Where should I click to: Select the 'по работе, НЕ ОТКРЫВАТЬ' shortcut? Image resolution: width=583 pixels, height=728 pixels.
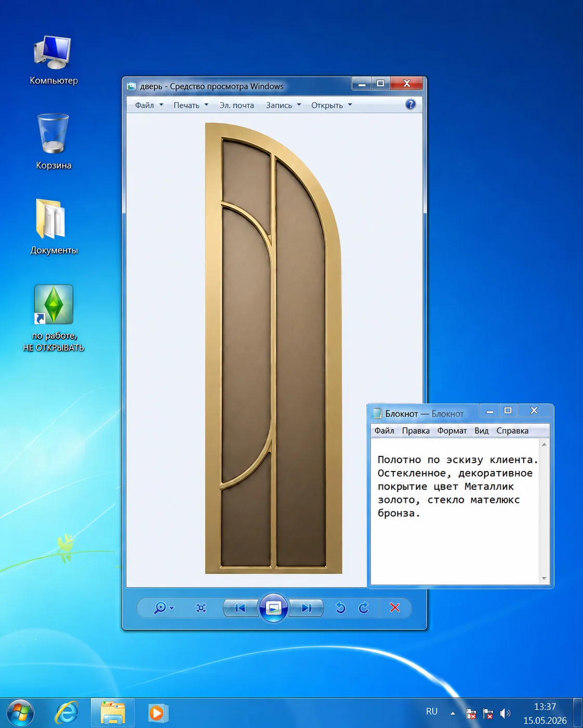(53, 318)
